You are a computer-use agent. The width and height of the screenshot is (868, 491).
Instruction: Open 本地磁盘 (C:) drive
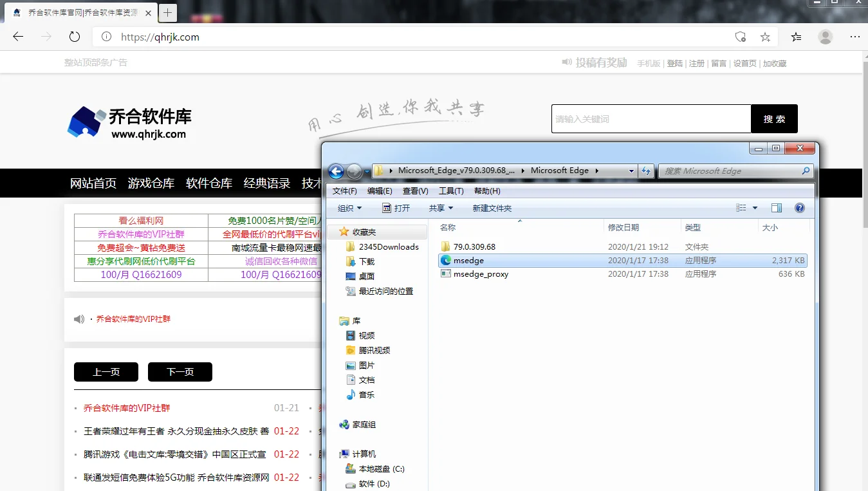click(375, 468)
